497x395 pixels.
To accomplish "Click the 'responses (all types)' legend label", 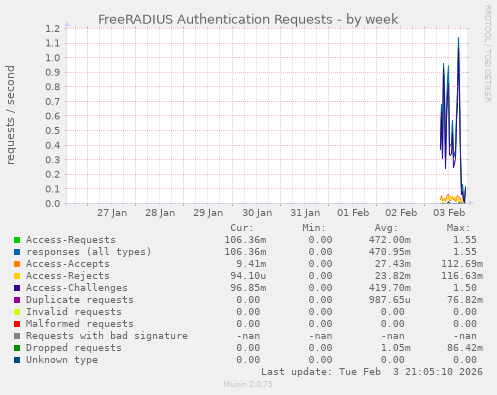I will (x=89, y=252).
